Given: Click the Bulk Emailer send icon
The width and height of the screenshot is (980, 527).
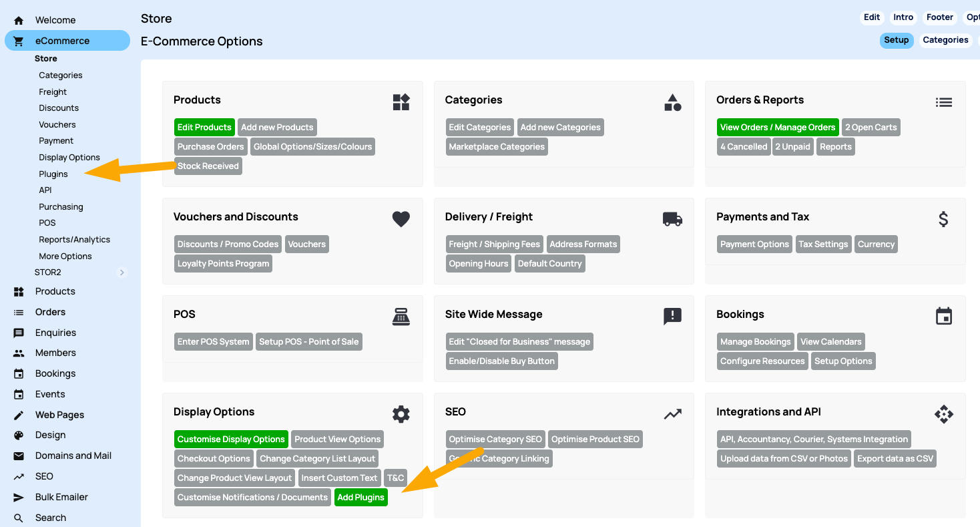Looking at the screenshot, I should 19,498.
